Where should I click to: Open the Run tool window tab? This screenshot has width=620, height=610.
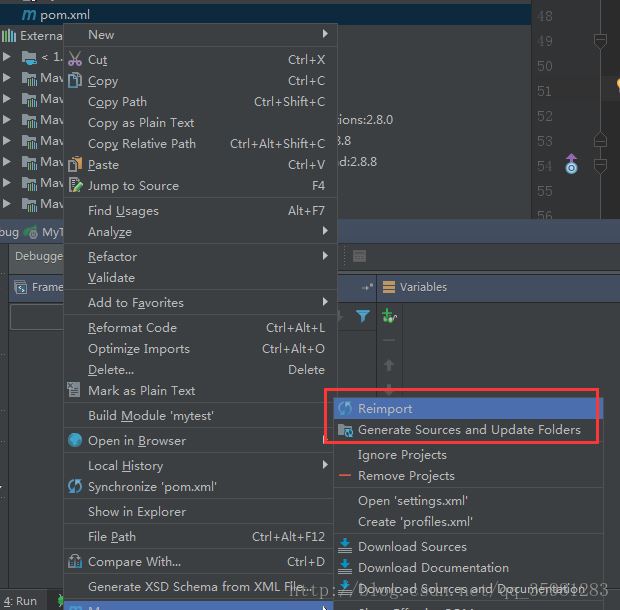point(20,601)
